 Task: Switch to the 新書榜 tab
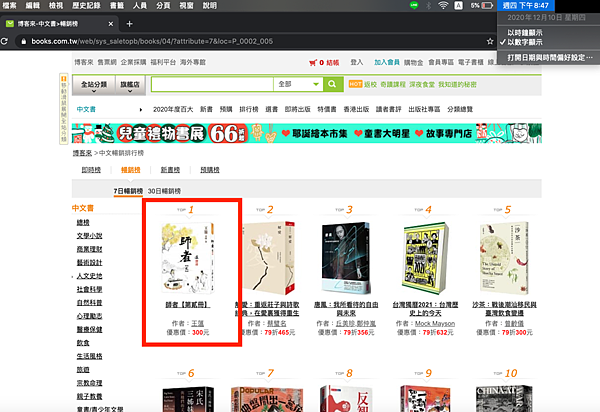coord(170,170)
